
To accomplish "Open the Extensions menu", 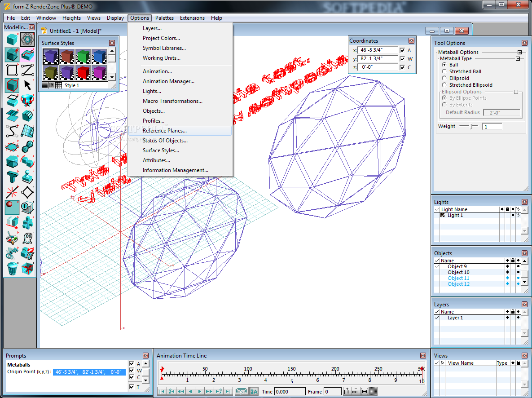I will tap(192, 18).
